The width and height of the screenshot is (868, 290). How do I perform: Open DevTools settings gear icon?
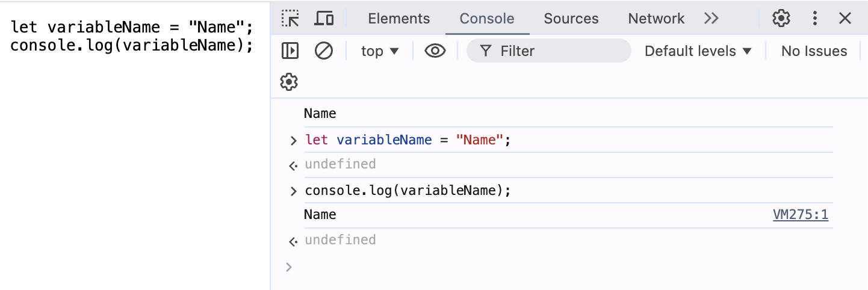coord(781,19)
